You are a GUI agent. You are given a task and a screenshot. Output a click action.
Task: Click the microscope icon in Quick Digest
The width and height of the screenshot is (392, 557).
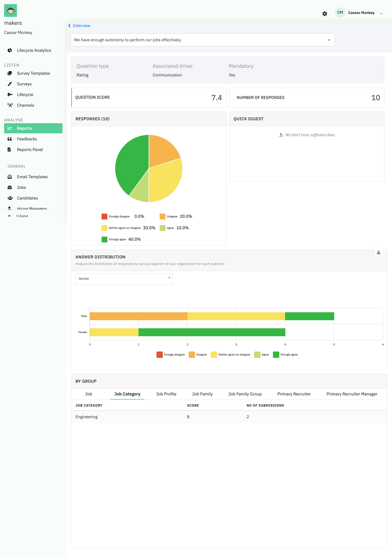[281, 135]
